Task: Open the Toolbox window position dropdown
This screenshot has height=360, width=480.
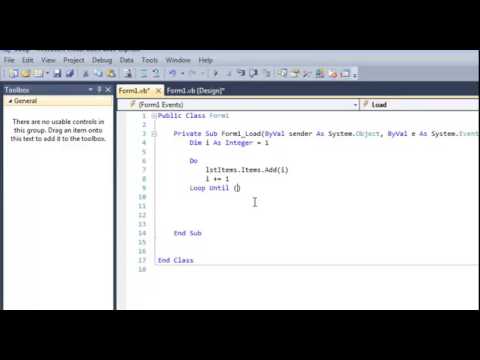Action: [90, 89]
